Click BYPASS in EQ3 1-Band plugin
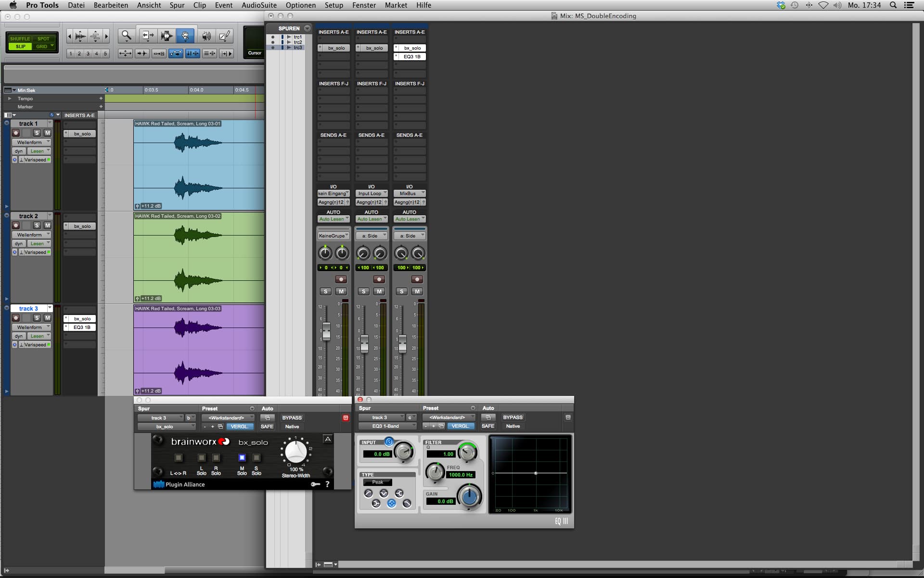This screenshot has height=578, width=924. (513, 418)
